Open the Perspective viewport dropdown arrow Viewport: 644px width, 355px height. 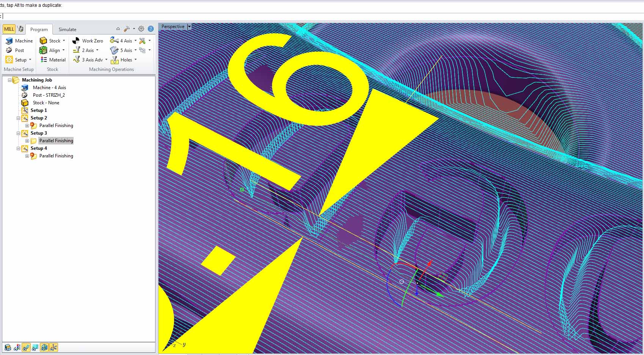pos(189,27)
